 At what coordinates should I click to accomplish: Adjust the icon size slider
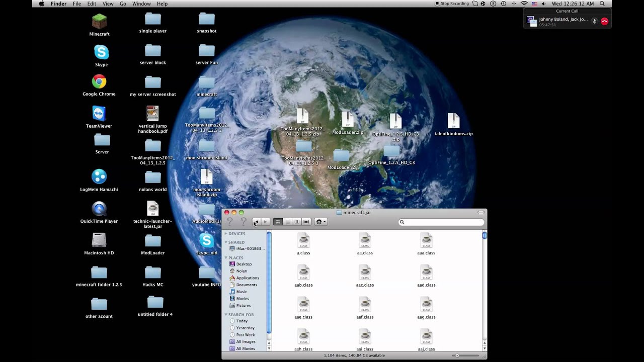465,355
